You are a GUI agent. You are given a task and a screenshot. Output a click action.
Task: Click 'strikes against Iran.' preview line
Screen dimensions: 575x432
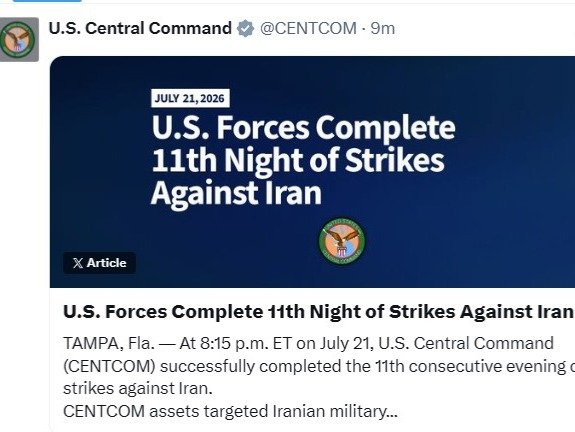click(x=138, y=388)
